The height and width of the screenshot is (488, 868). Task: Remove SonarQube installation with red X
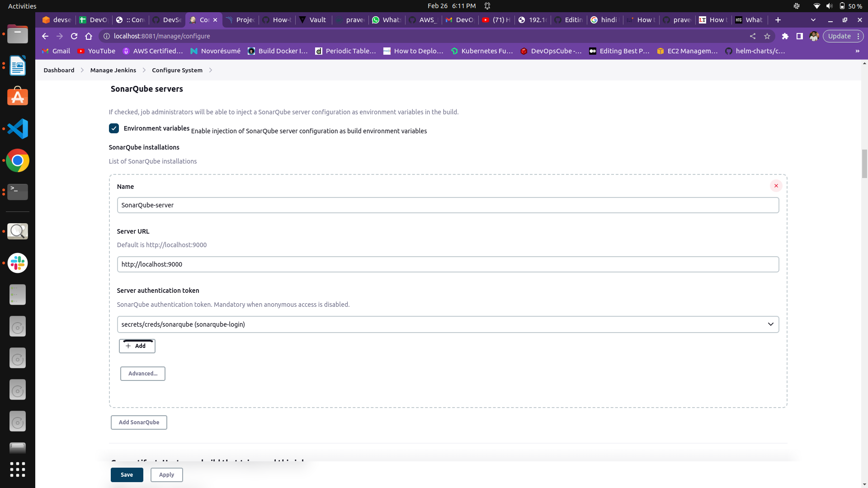(776, 186)
